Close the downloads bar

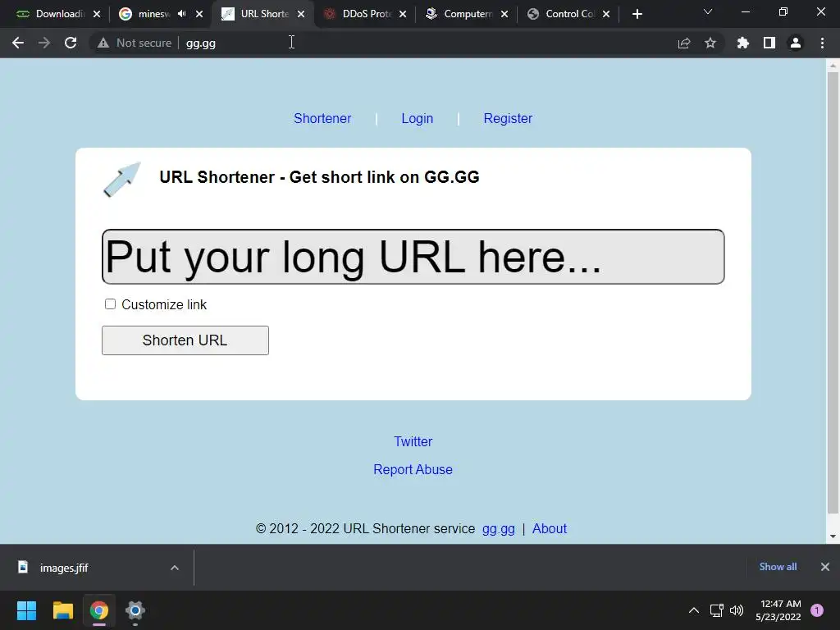click(825, 567)
